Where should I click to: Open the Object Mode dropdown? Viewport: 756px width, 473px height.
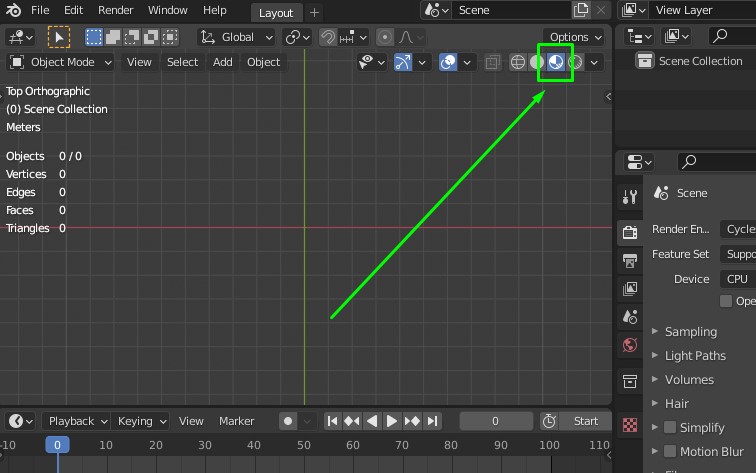pos(61,62)
